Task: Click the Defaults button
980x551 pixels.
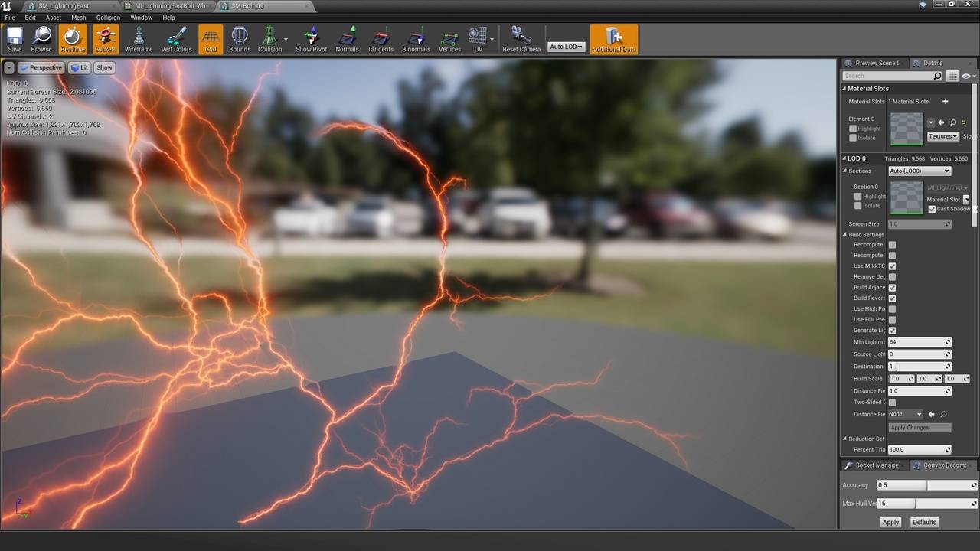Action: (x=924, y=522)
